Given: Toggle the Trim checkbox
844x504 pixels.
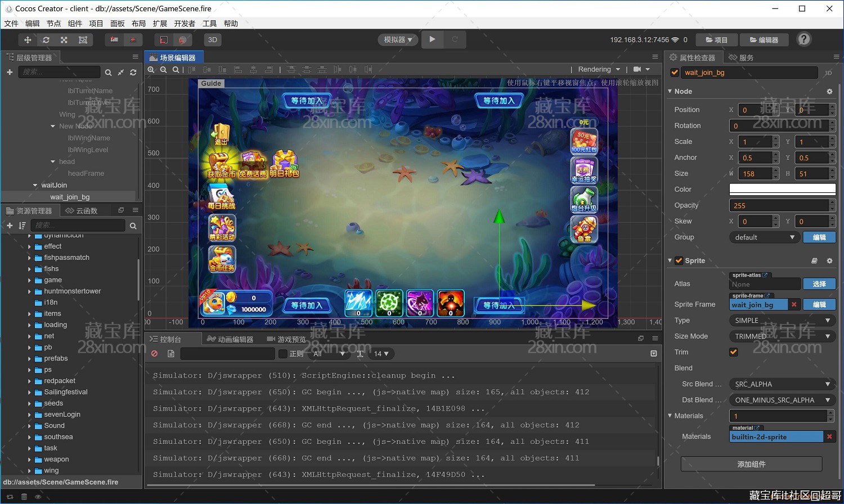Looking at the screenshot, I should tap(734, 352).
